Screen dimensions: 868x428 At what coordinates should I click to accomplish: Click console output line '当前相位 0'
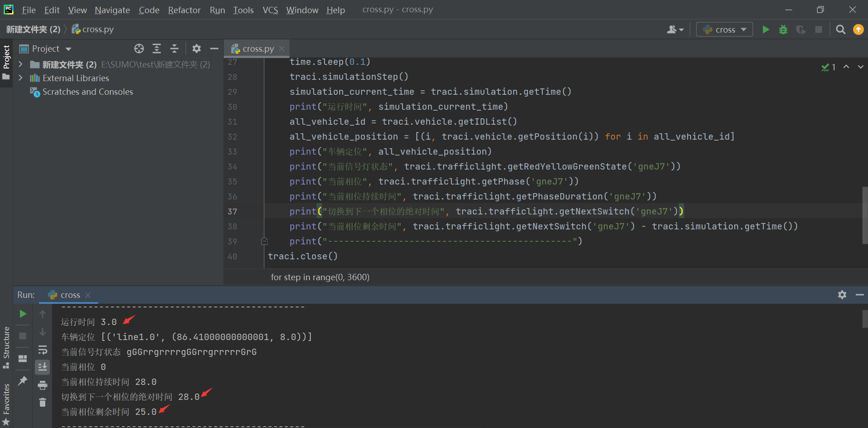83,367
